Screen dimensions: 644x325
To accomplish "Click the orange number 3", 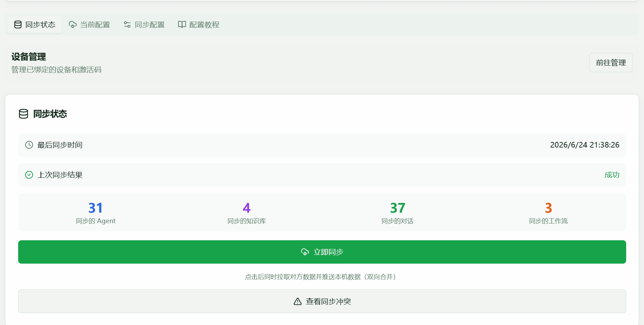I will [548, 208].
